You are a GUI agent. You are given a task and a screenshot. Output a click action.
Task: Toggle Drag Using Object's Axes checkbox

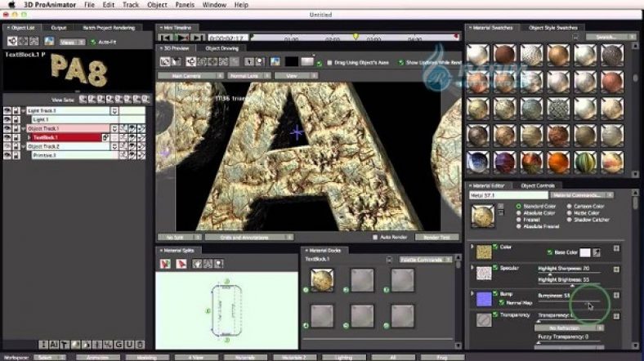[x=329, y=62]
